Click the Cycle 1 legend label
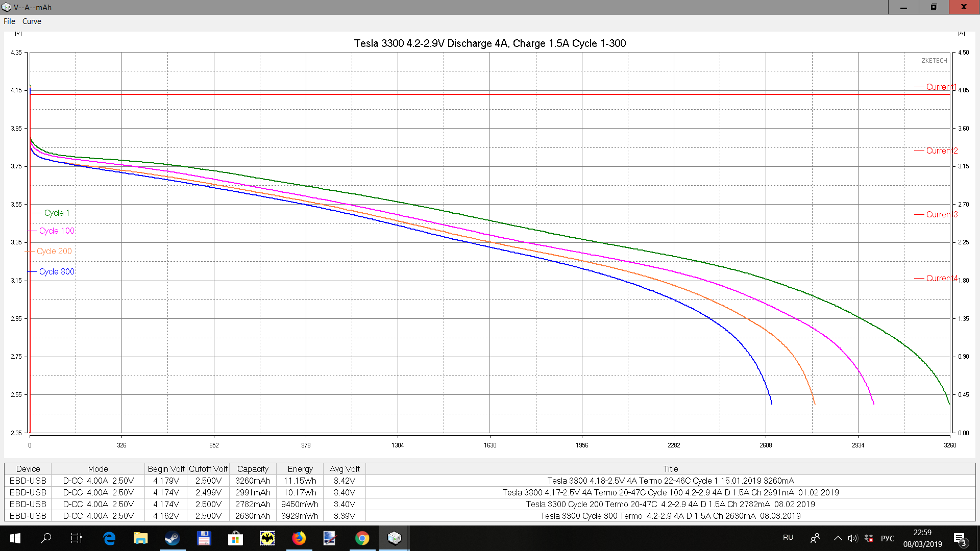Image resolution: width=980 pixels, height=551 pixels. [56, 213]
